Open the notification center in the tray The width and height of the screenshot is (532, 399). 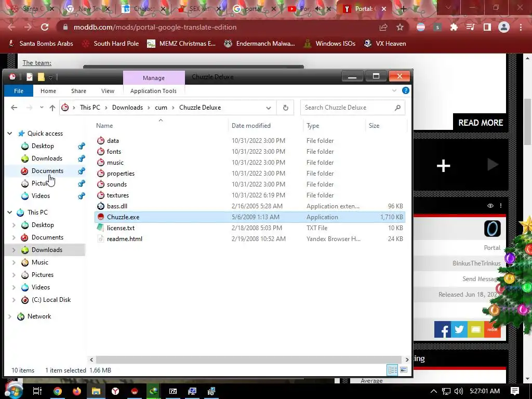[515, 391]
